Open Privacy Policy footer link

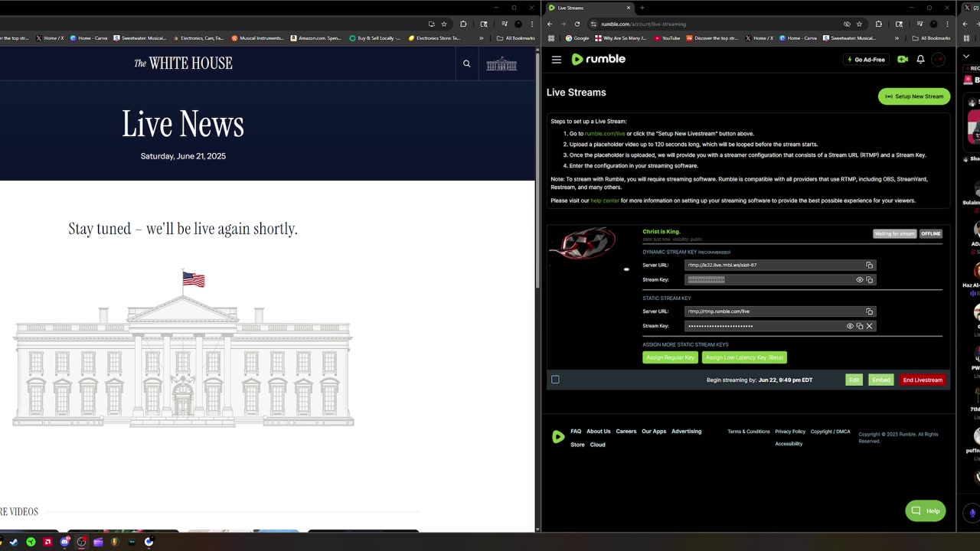(x=790, y=432)
